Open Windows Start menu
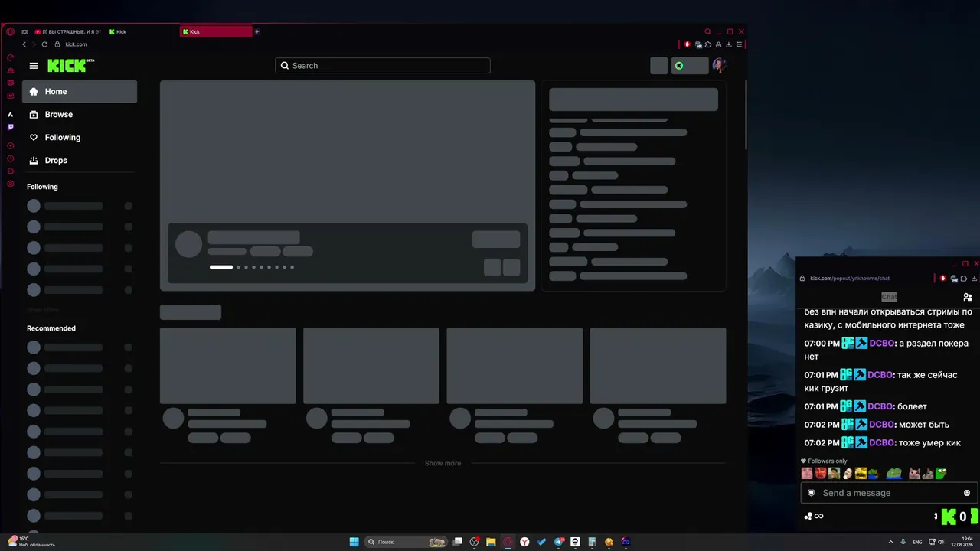The image size is (980, 551). click(354, 542)
